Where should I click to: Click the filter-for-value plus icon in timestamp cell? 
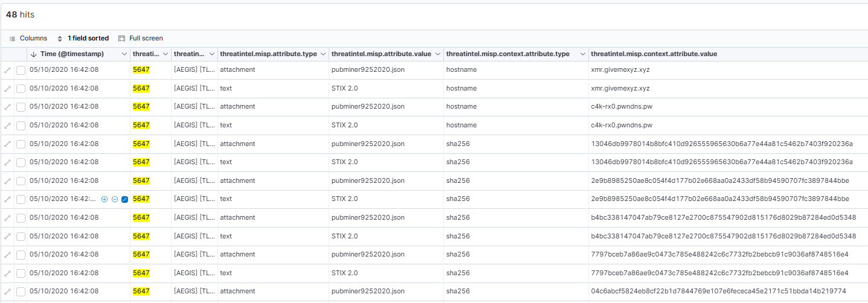pos(104,199)
